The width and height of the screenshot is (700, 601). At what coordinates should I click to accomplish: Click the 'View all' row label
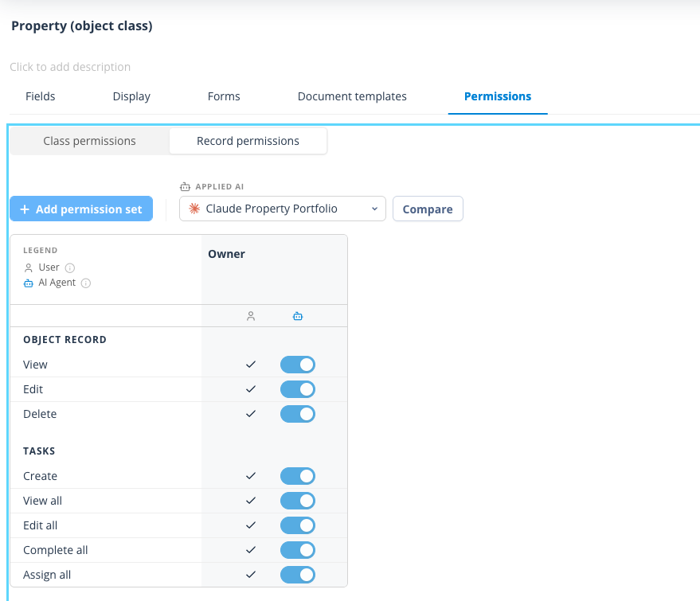pyautogui.click(x=42, y=501)
